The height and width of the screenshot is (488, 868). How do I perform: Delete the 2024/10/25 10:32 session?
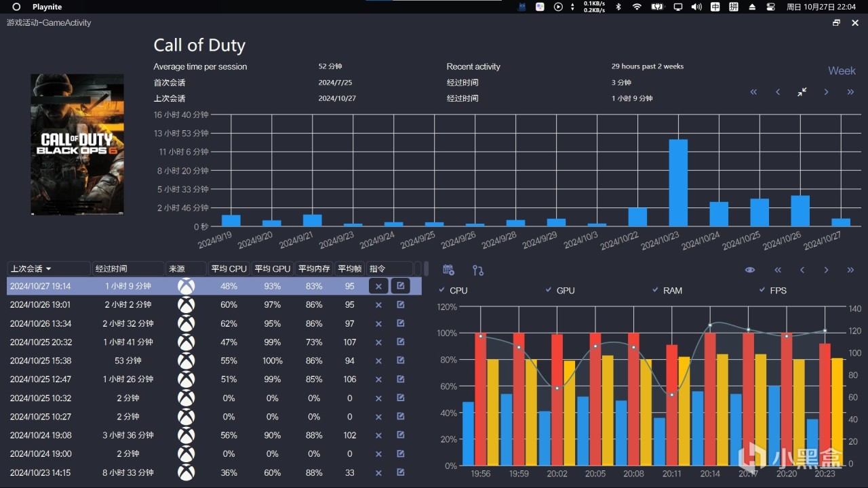(x=378, y=398)
